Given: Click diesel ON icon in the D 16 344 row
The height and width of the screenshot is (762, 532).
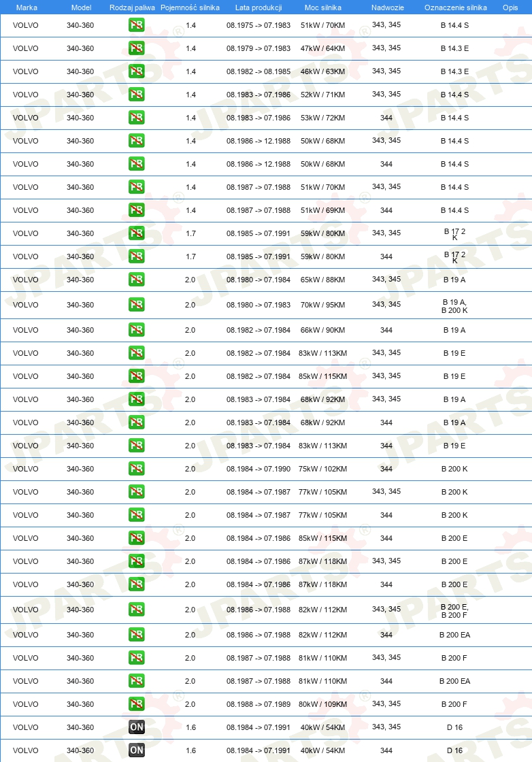Looking at the screenshot, I should [137, 750].
